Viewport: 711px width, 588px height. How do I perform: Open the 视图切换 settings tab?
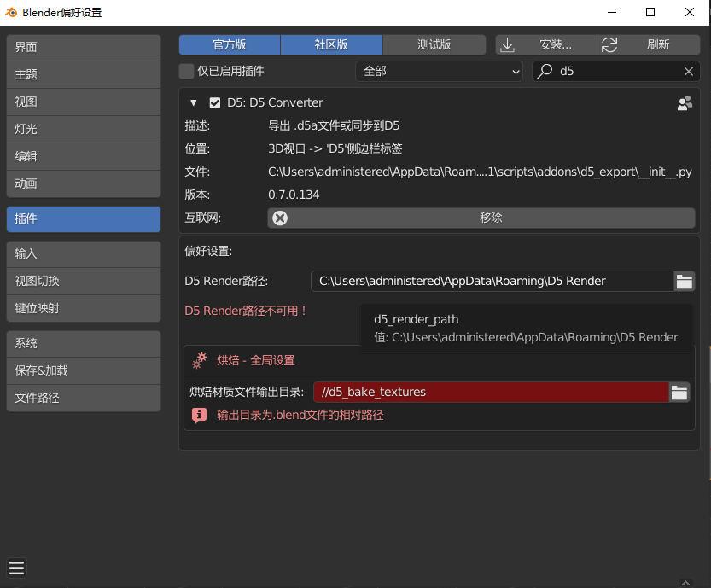(84, 281)
